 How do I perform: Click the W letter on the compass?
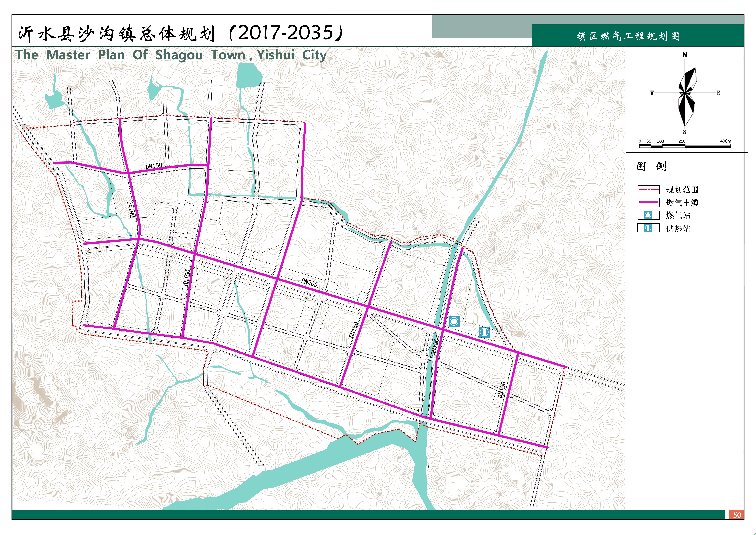point(652,93)
